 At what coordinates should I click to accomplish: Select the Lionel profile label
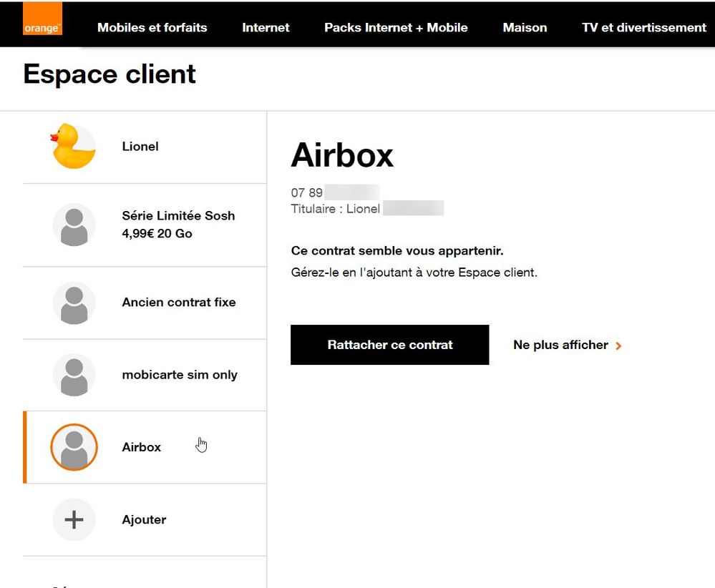tap(140, 147)
